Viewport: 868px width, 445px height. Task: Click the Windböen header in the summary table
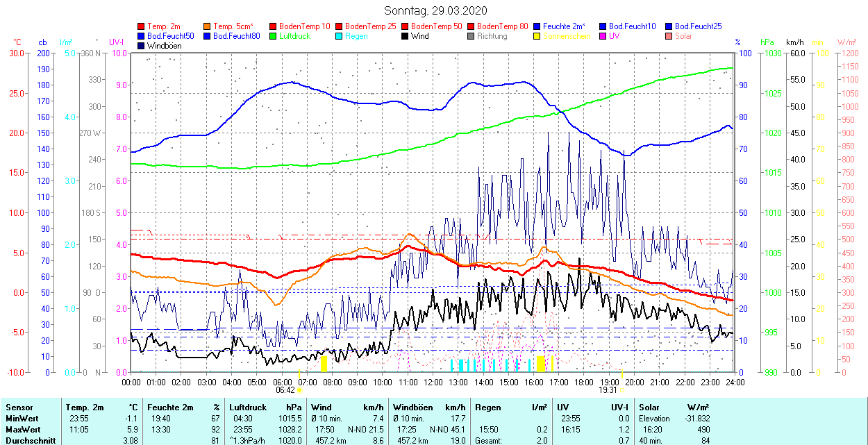click(412, 408)
